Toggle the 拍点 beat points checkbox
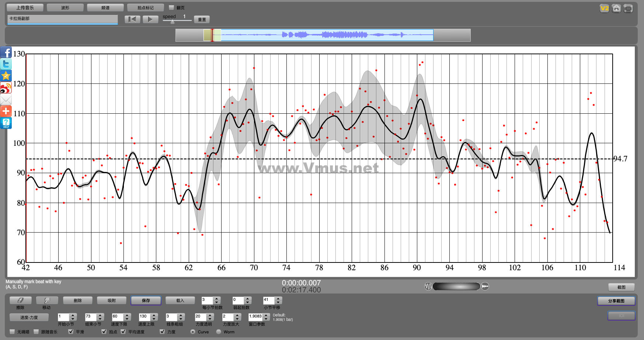The height and width of the screenshot is (340, 644). [104, 332]
